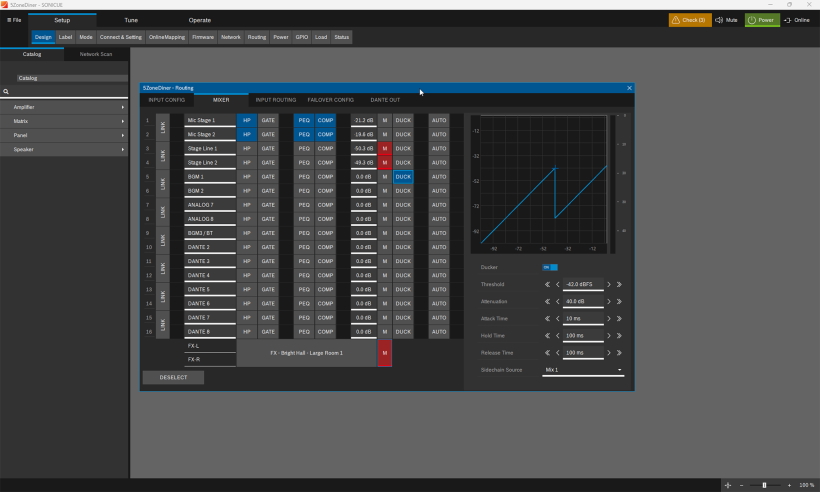Click the zoom slider handle in status bar
This screenshot has width=820, height=492.
764,485
